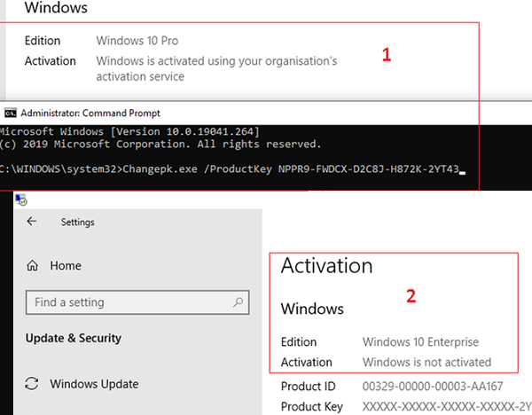Click the Windows 10 Pro edition value
The width and height of the screenshot is (532, 415).
[143, 41]
